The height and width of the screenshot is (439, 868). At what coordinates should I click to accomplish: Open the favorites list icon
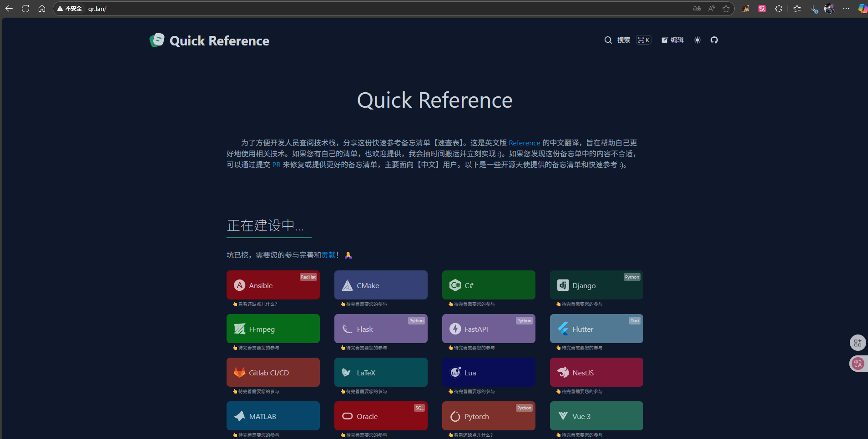pos(797,9)
